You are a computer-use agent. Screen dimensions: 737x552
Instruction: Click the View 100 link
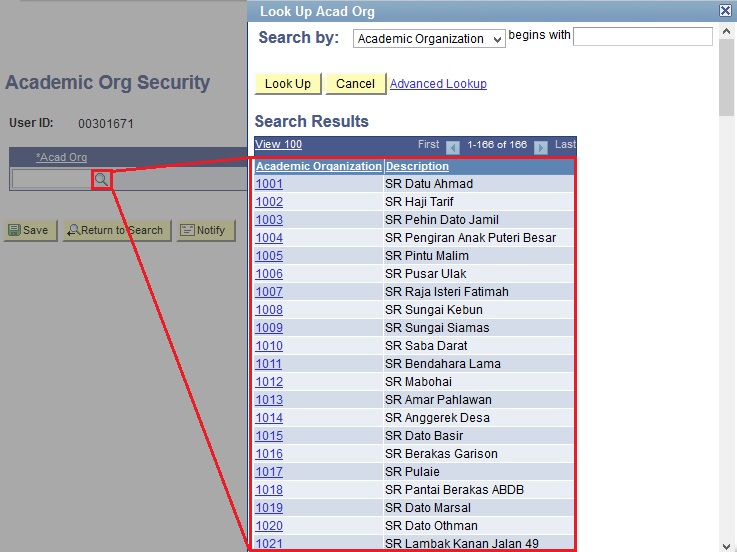coord(278,144)
